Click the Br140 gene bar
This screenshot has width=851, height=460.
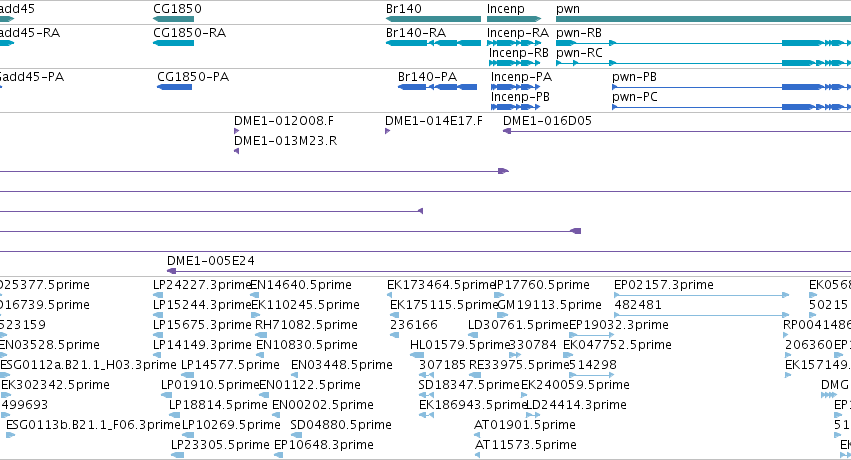[x=433, y=19]
